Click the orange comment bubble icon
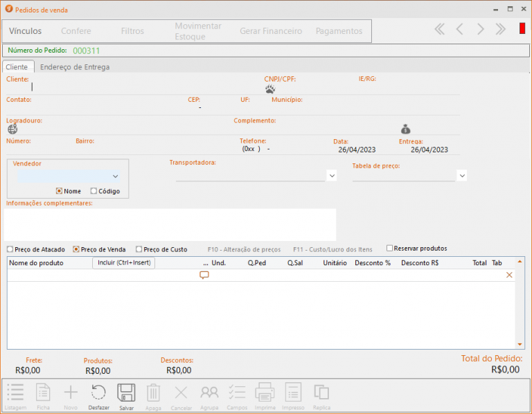Image resolution: width=532 pixels, height=414 pixels. coord(204,275)
